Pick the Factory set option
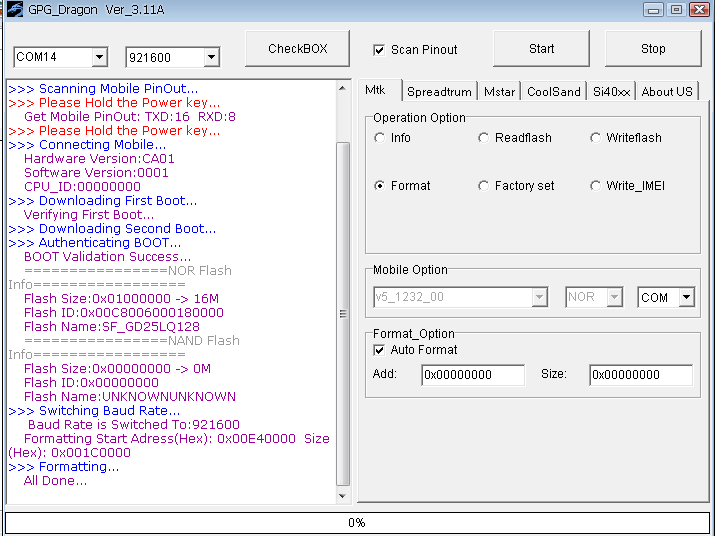The image size is (715, 536). [484, 186]
